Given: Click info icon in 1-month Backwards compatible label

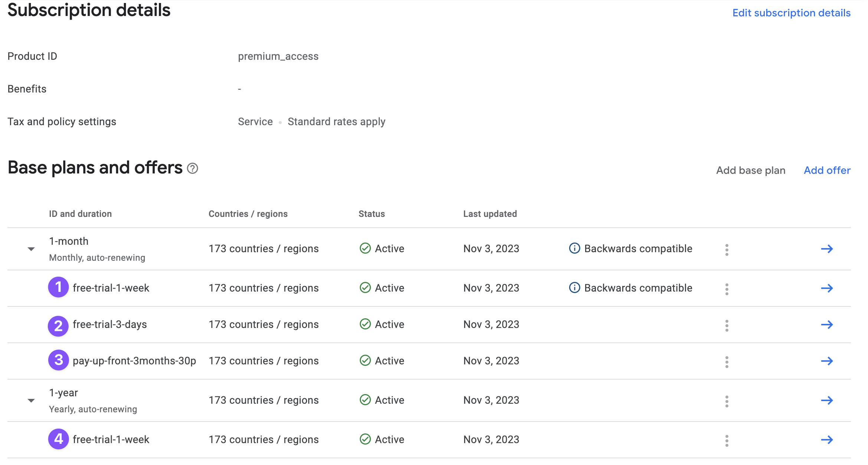Looking at the screenshot, I should click(x=574, y=248).
